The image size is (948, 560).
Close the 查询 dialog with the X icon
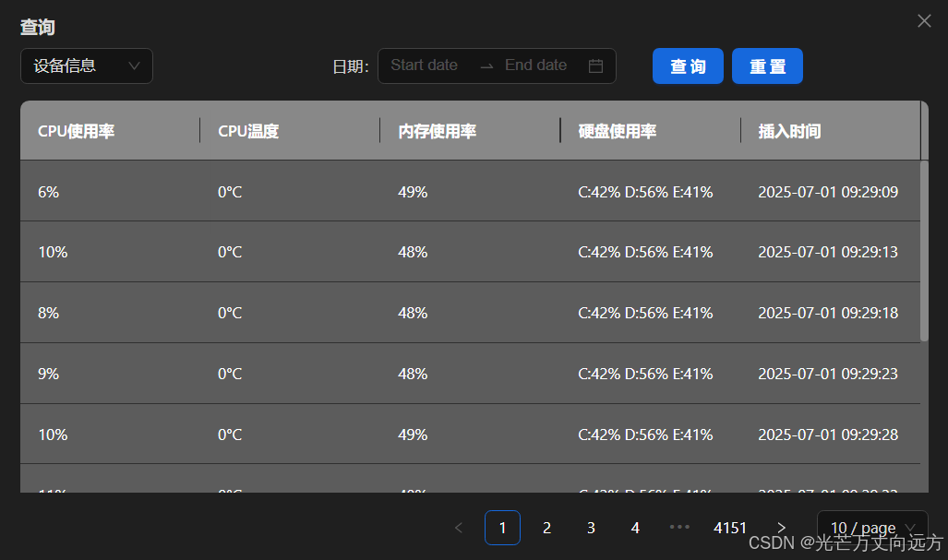tap(924, 21)
